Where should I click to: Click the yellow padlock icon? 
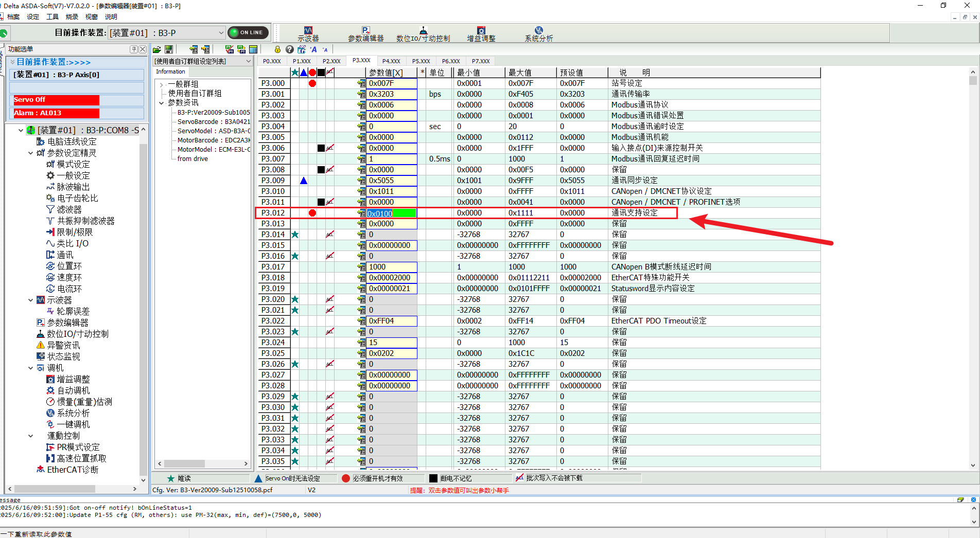coord(277,49)
